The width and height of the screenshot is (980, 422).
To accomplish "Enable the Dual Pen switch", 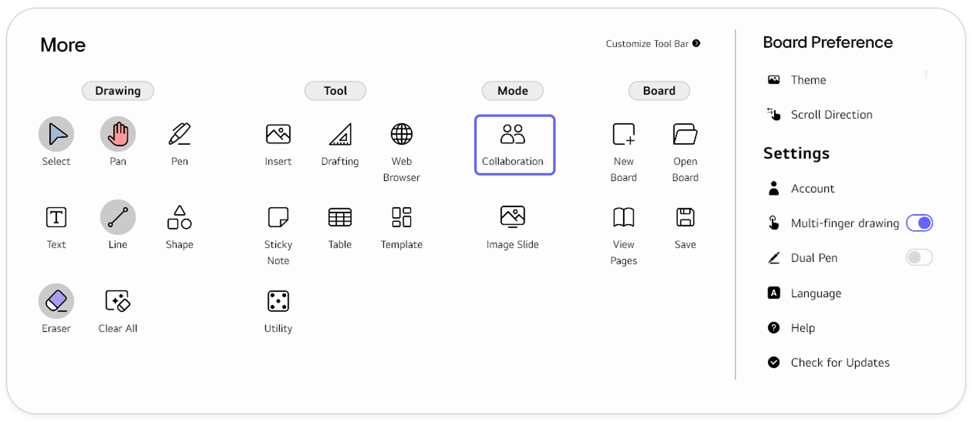I will pyautogui.click(x=919, y=257).
